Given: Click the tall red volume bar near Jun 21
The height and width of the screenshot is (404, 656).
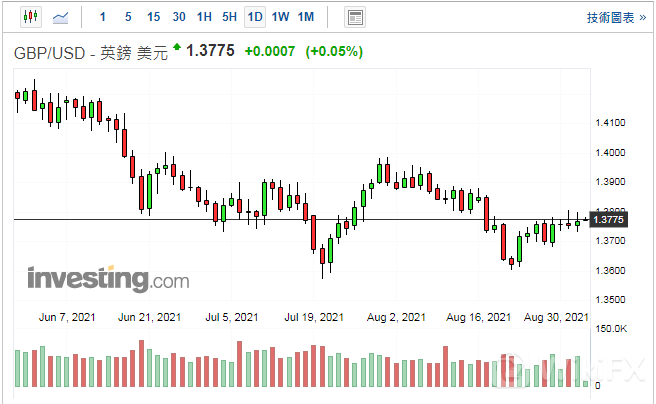Looking at the screenshot, I should [142, 364].
